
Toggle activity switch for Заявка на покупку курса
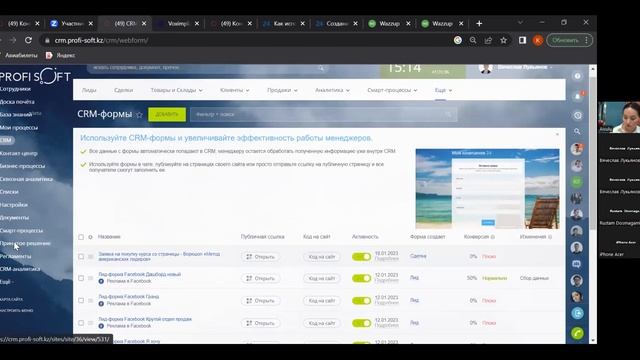point(361,256)
